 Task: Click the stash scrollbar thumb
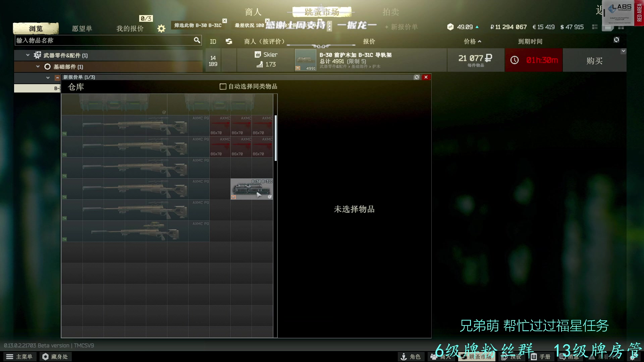276,138
